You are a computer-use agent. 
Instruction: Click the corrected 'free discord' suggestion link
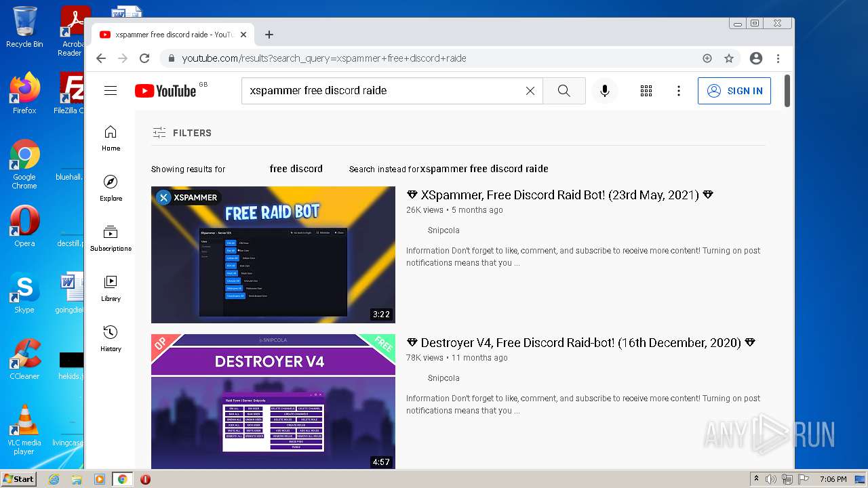tap(296, 169)
